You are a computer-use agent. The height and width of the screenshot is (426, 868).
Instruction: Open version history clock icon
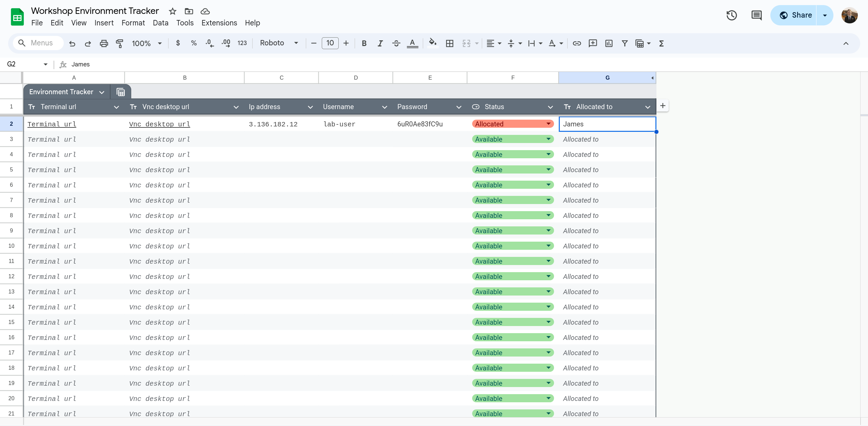pyautogui.click(x=731, y=15)
